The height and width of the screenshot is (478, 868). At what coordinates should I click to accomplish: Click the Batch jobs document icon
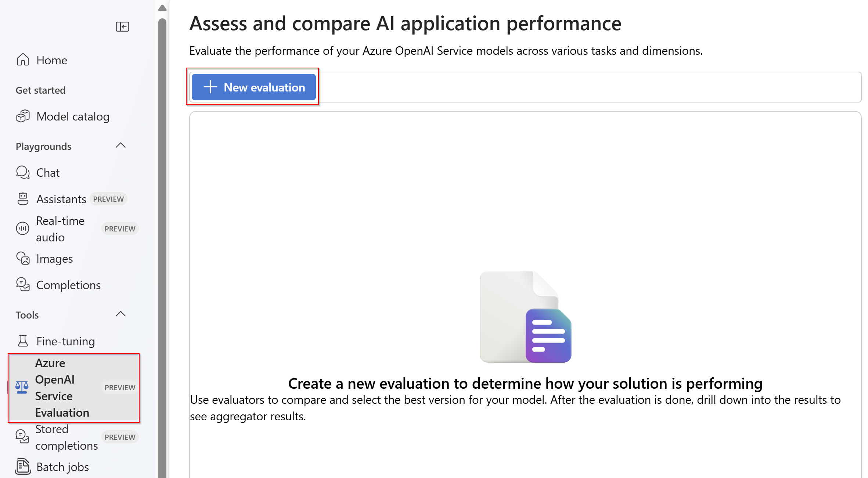[23, 467]
